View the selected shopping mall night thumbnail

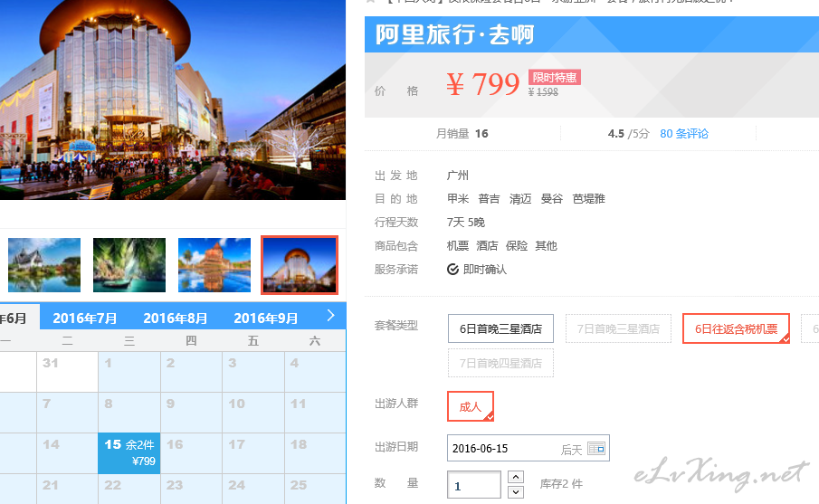click(300, 265)
